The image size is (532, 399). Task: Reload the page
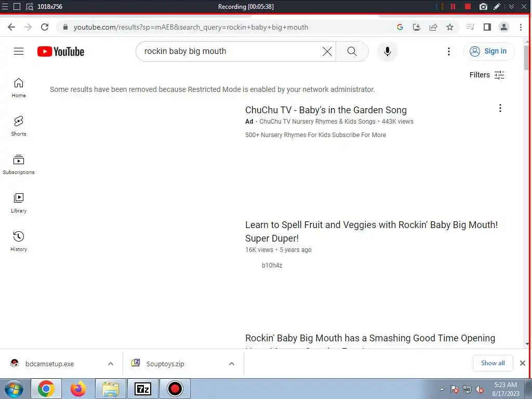(x=45, y=27)
